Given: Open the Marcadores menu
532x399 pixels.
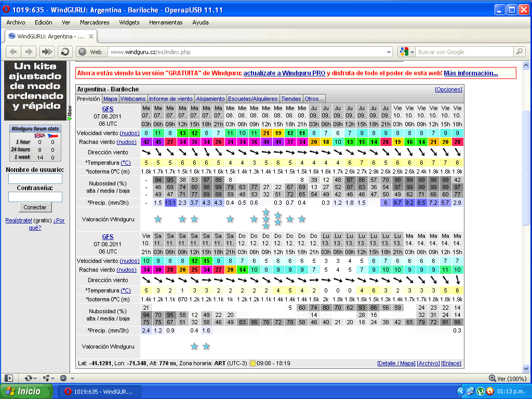Looking at the screenshot, I should click(x=95, y=22).
